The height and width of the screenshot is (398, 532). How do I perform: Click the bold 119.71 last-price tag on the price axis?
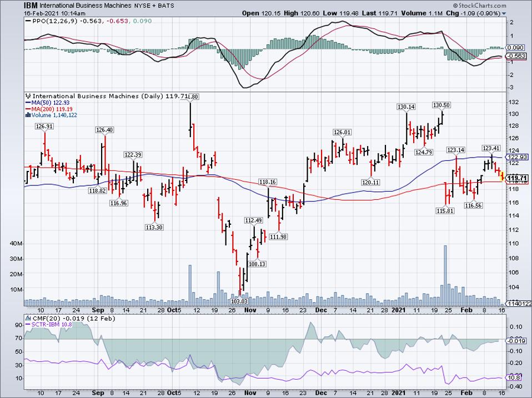click(518, 178)
